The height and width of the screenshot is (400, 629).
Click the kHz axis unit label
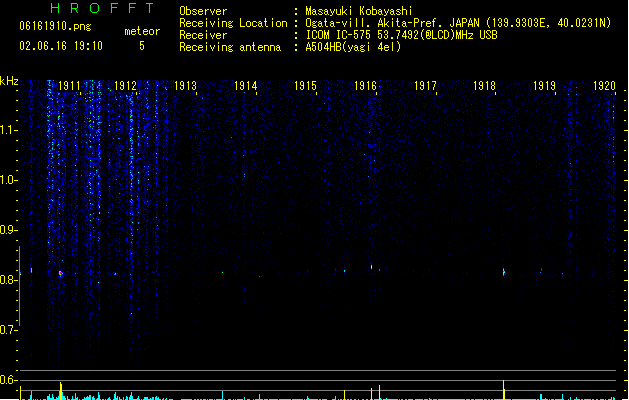click(9, 81)
